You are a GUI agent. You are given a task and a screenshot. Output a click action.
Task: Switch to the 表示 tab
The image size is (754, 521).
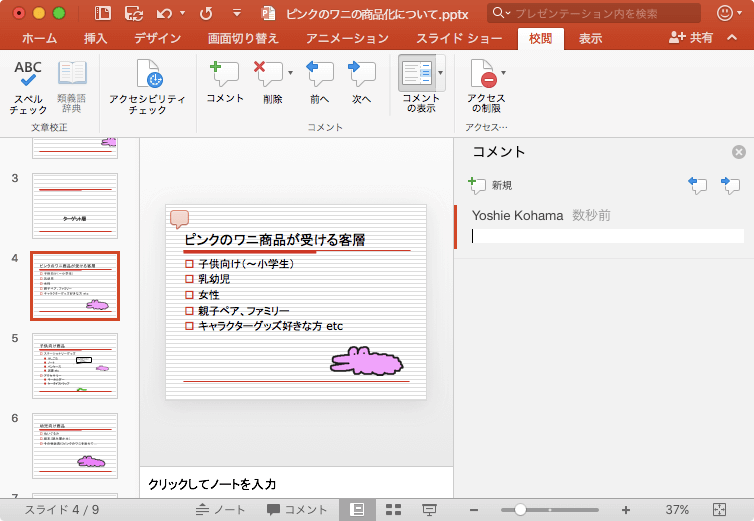(591, 38)
